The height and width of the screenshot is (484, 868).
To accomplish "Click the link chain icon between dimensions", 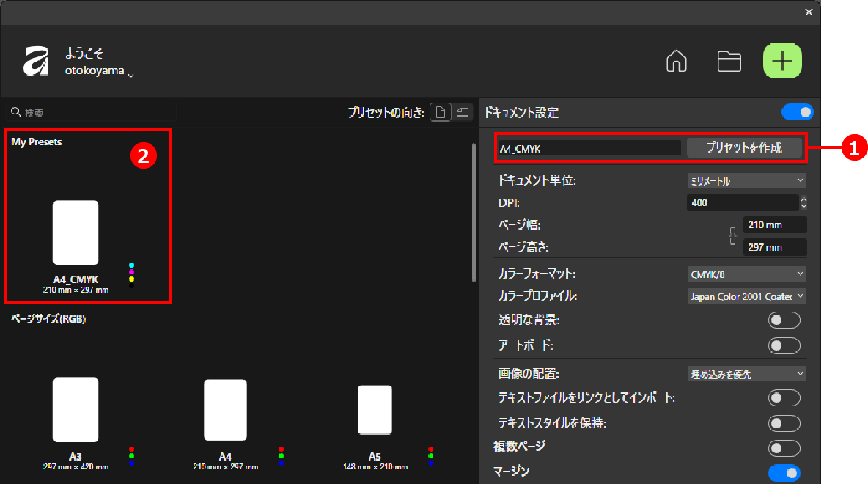I will [x=732, y=236].
